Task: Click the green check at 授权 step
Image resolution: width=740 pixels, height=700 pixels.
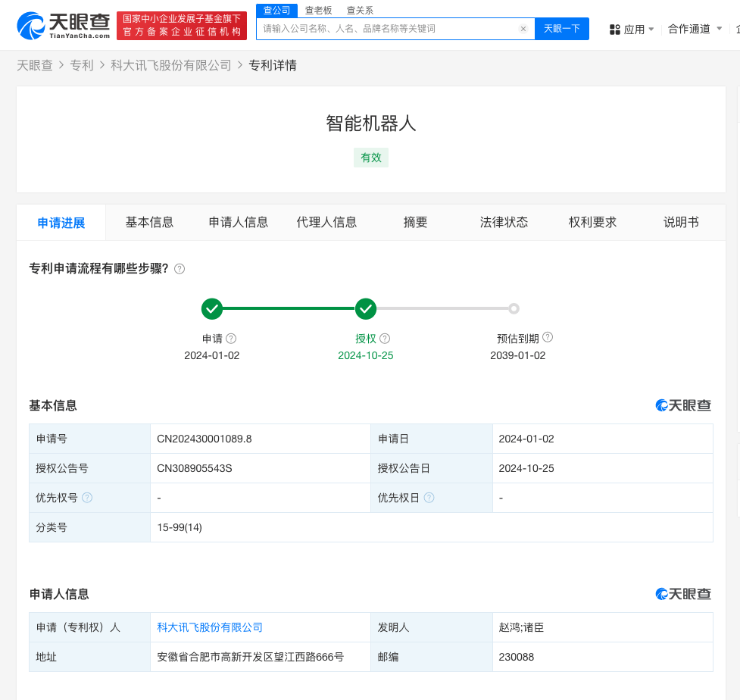Action: [366, 308]
